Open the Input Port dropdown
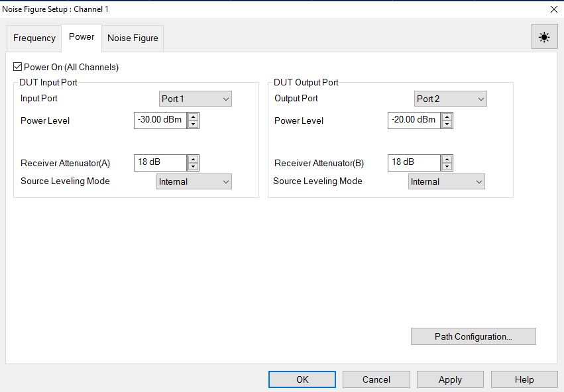This screenshot has height=392, width=564. point(195,99)
